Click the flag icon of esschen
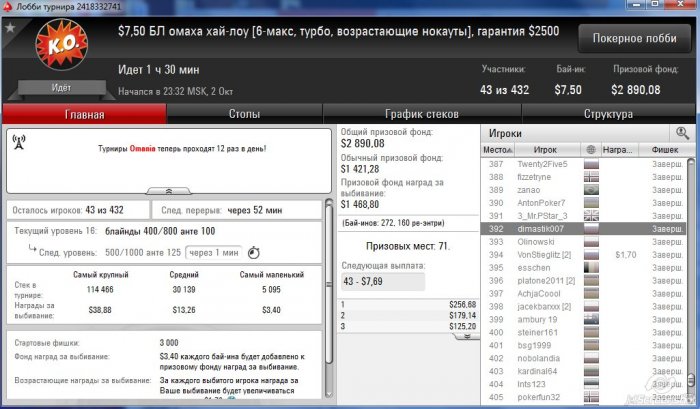The height and width of the screenshot is (409, 700). (591, 267)
